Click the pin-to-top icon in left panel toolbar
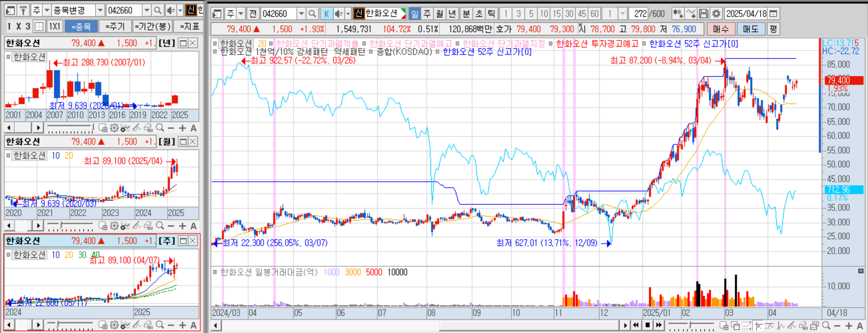Viewport: 868px width, 333px height. point(23,10)
